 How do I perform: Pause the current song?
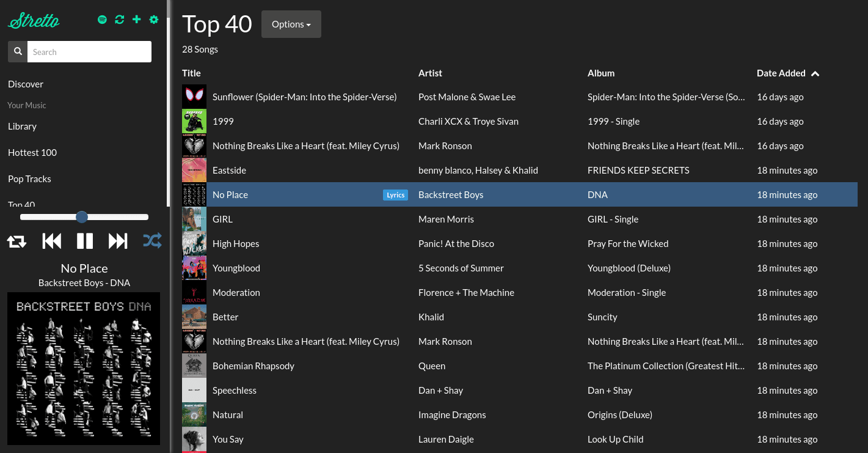tap(85, 241)
